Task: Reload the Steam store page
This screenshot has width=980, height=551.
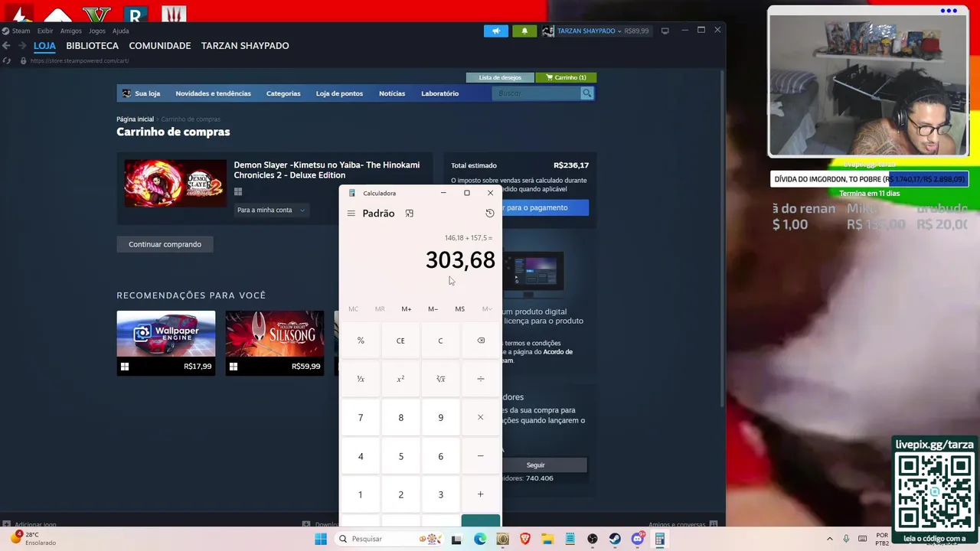Action: (7, 60)
